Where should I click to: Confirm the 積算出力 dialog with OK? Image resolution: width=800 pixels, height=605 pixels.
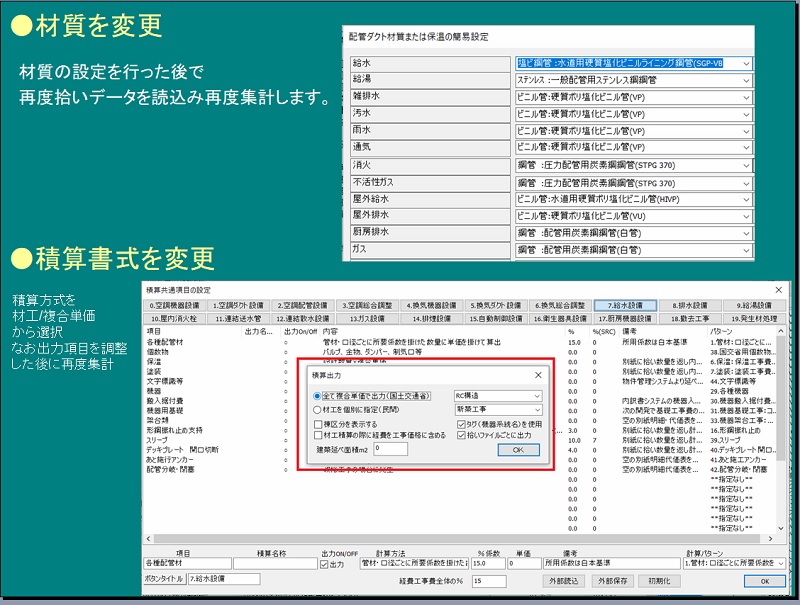click(518, 450)
